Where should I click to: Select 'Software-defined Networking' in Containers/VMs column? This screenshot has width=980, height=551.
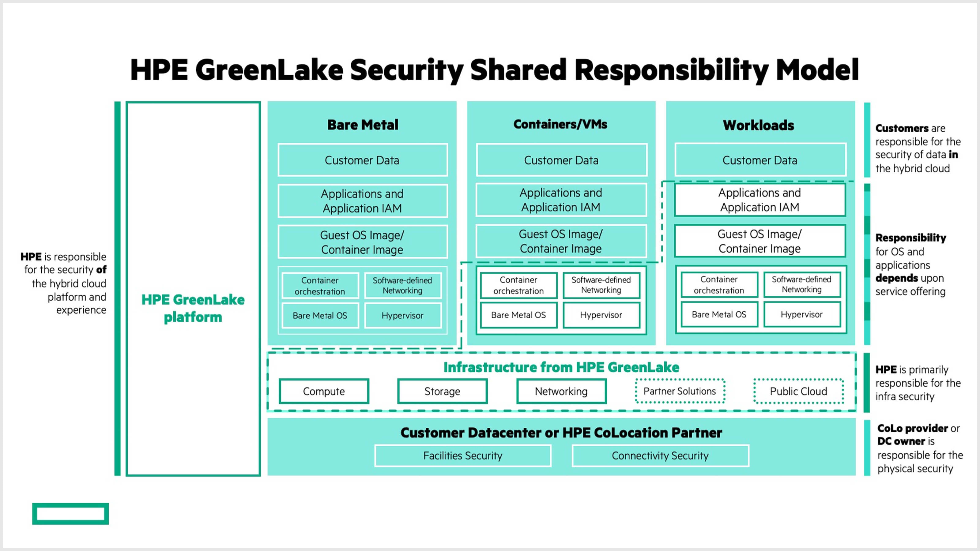(601, 285)
